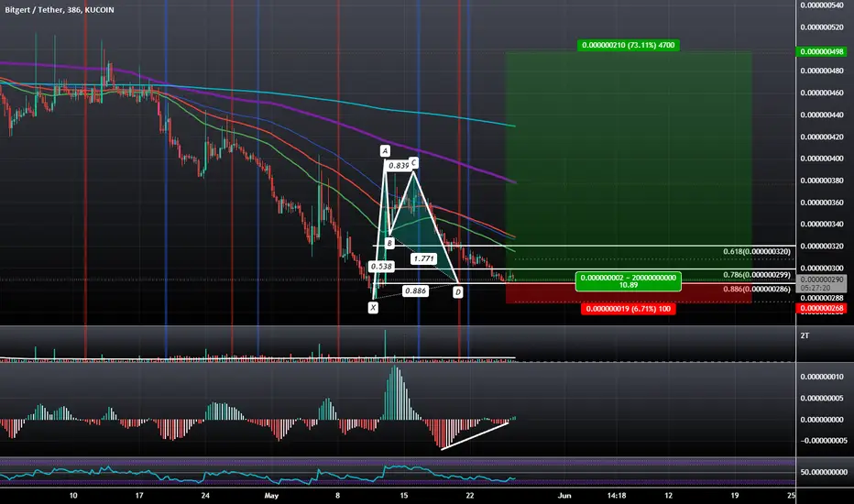Select the red 0.000000019 (6.71%) 100 stop label
Viewport: 854px width, 504px height.
tap(628, 309)
